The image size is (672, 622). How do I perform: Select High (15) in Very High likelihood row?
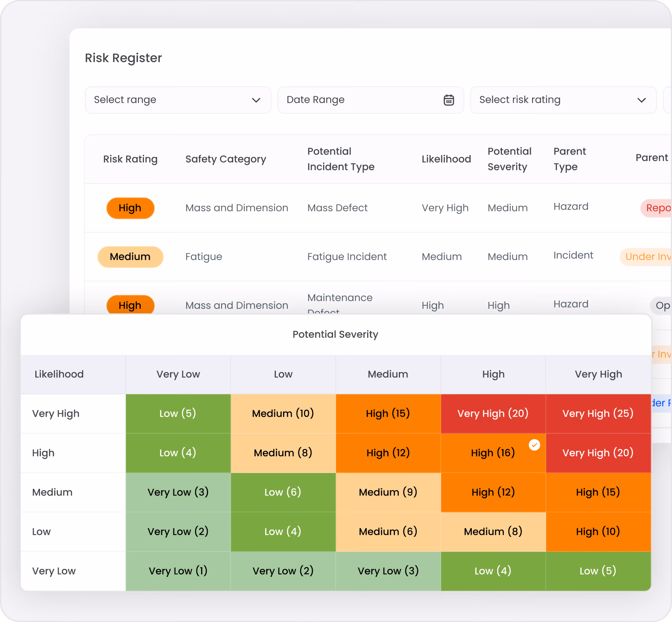388,413
